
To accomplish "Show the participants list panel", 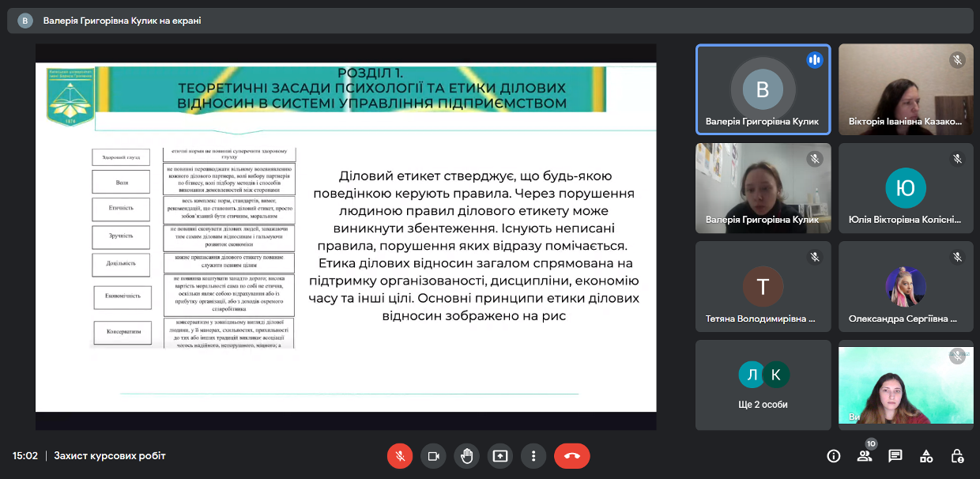I will coord(864,456).
